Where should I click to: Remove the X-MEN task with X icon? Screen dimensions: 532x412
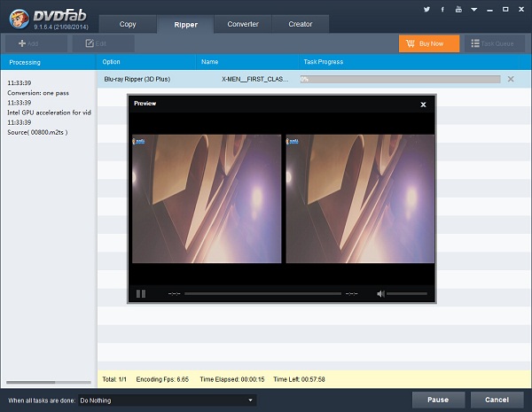click(511, 79)
